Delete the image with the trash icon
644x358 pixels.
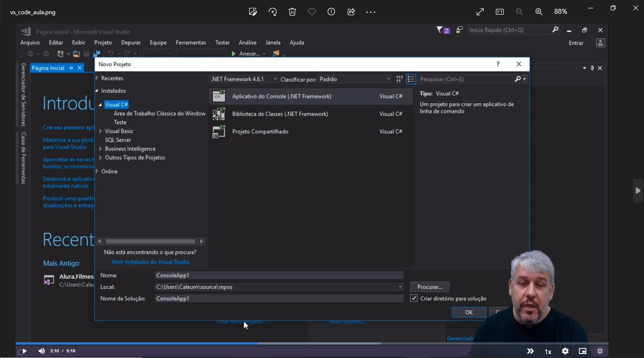(x=292, y=12)
